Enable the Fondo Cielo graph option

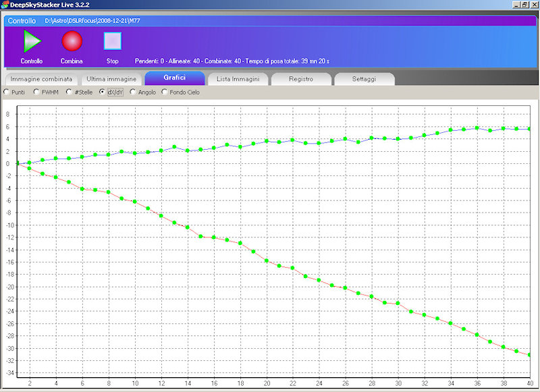point(165,92)
